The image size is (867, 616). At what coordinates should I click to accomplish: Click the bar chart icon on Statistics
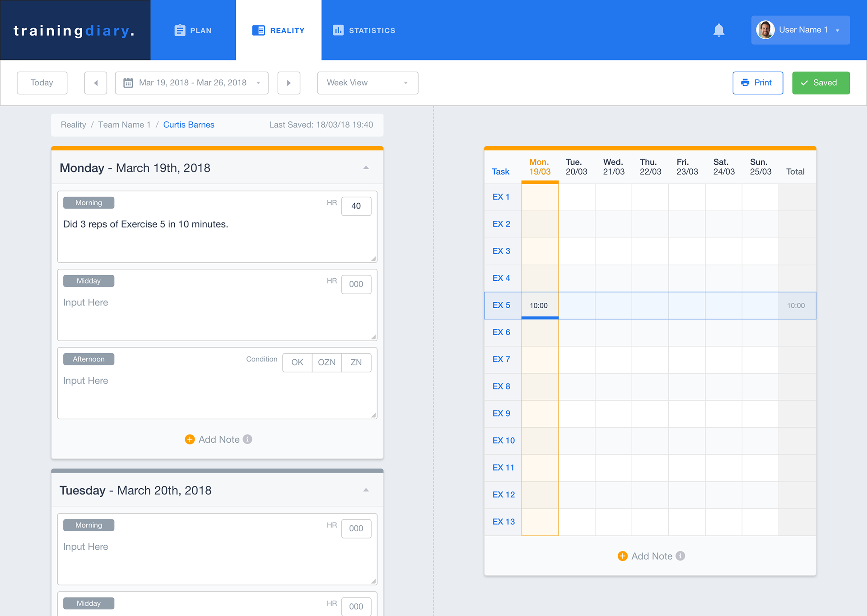pyautogui.click(x=338, y=30)
